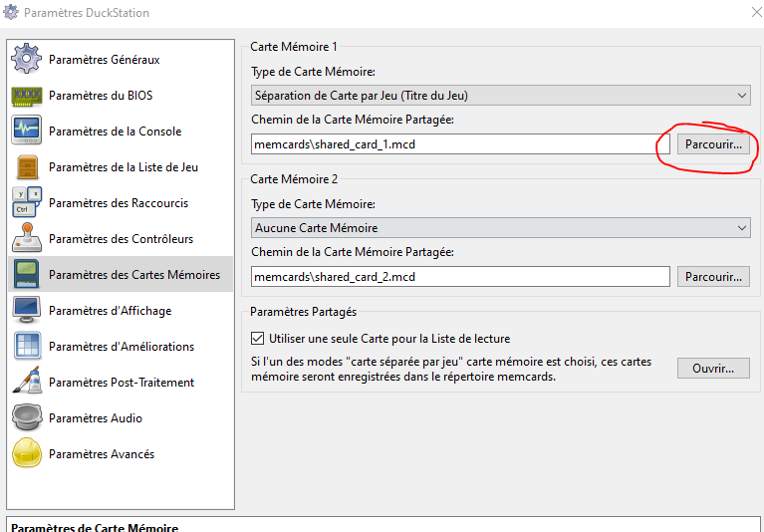Click Parcourir button for Carte Mémoire 1
This screenshot has width=764, height=532.
(713, 144)
